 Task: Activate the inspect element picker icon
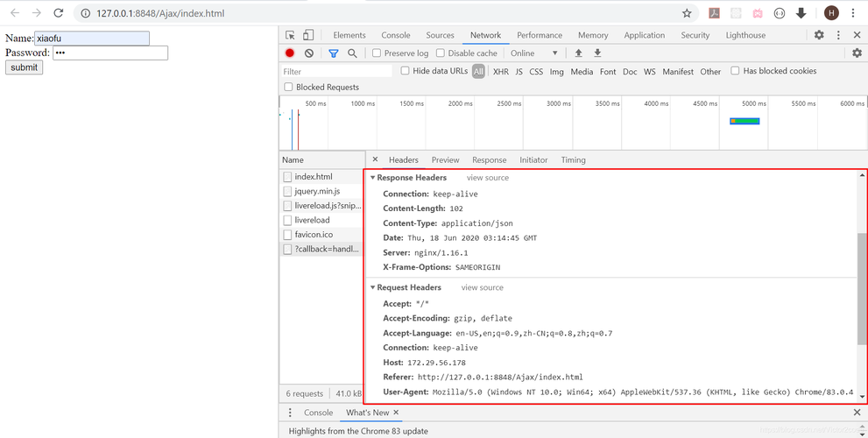point(290,35)
